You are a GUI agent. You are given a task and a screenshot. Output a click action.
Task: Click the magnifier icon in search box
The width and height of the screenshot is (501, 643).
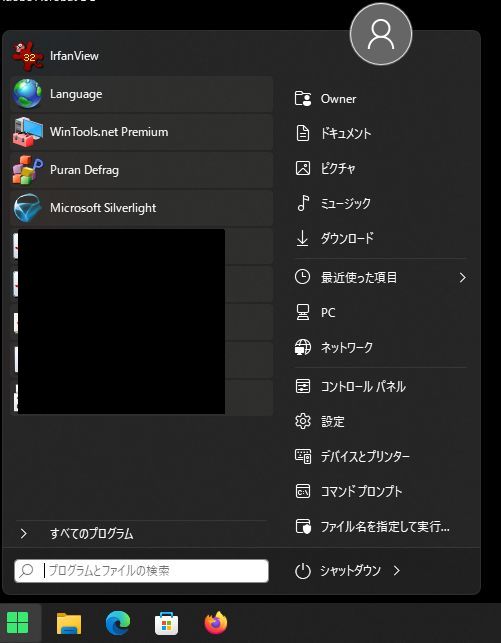[x=27, y=570]
